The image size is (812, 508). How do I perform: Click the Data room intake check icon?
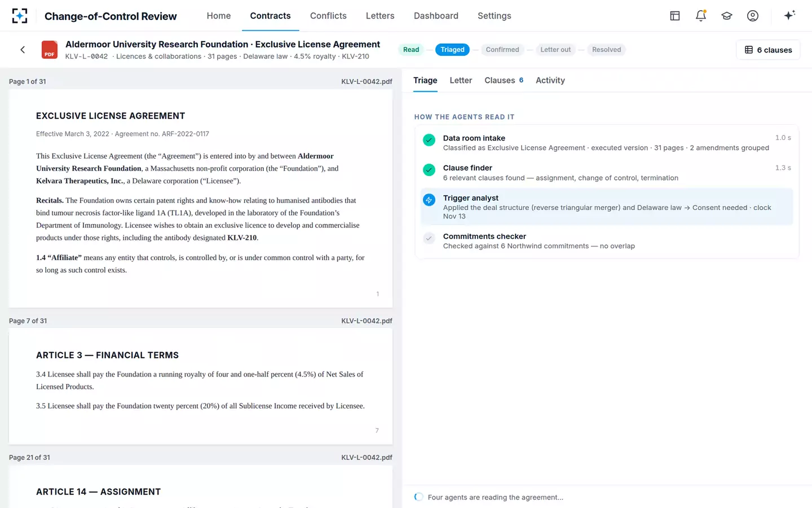[429, 140]
